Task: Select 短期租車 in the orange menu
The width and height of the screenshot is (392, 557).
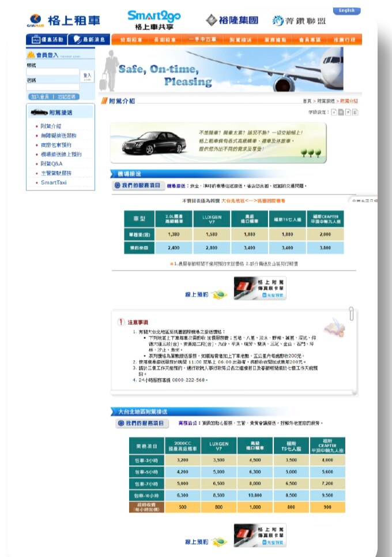Action: [x=131, y=40]
